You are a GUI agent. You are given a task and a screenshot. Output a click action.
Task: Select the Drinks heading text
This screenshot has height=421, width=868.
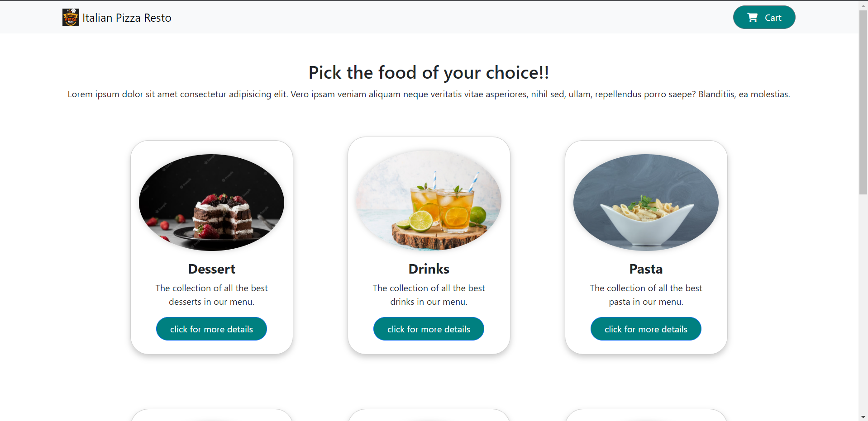click(x=428, y=269)
